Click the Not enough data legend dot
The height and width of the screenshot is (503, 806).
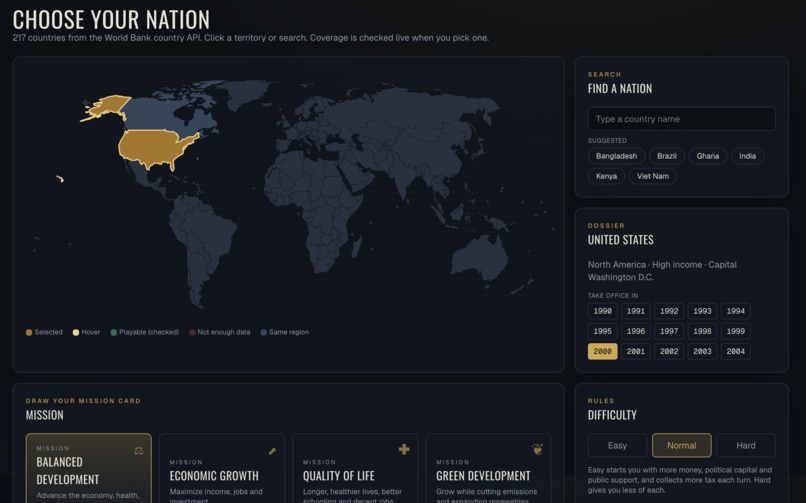192,332
